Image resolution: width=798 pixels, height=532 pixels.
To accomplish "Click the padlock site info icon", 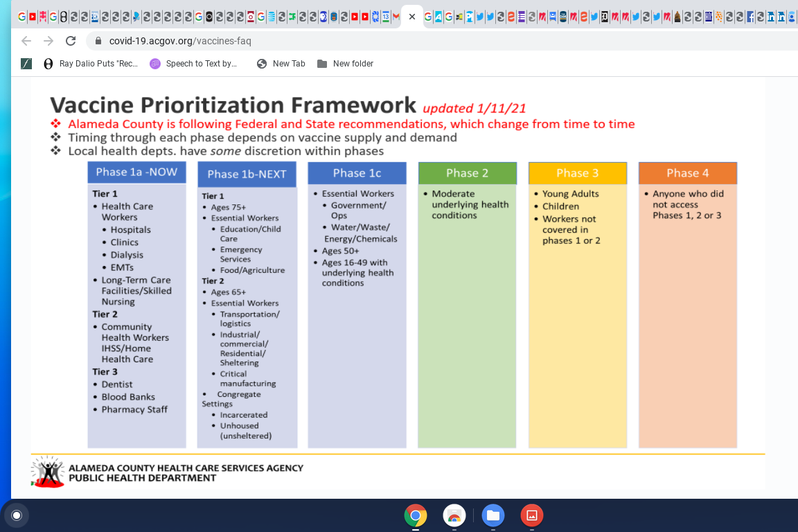I will [x=98, y=41].
